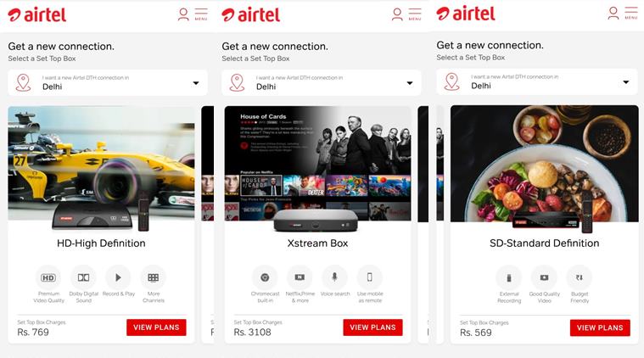Expand the Delhi dropdown above SD box
Viewport: 644px width, 358px height.
pos(537,81)
